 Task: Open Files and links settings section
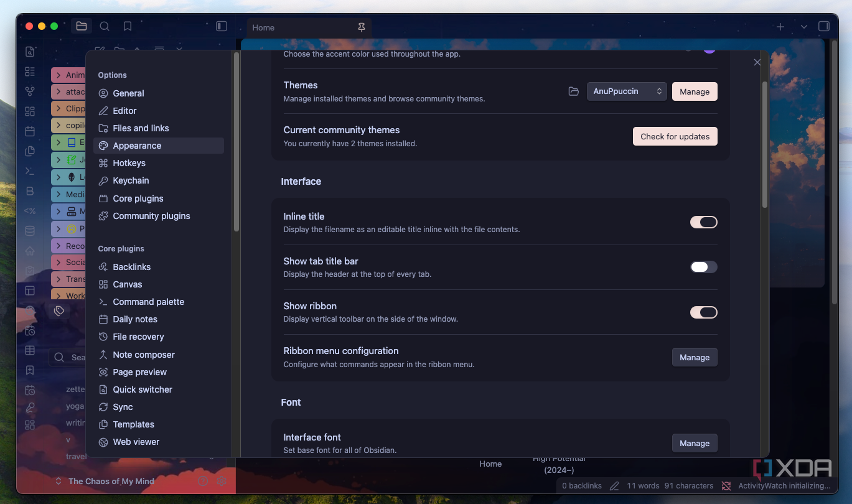click(x=159, y=128)
